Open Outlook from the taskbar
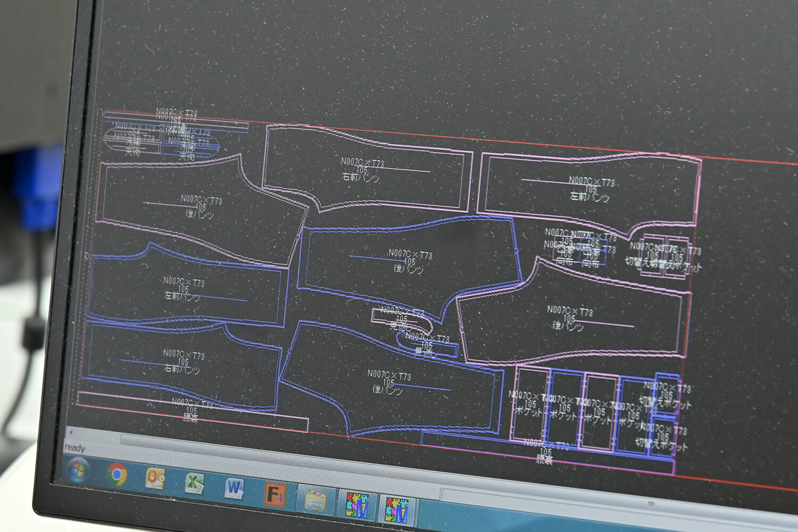Image resolution: width=798 pixels, height=532 pixels. coord(155,479)
